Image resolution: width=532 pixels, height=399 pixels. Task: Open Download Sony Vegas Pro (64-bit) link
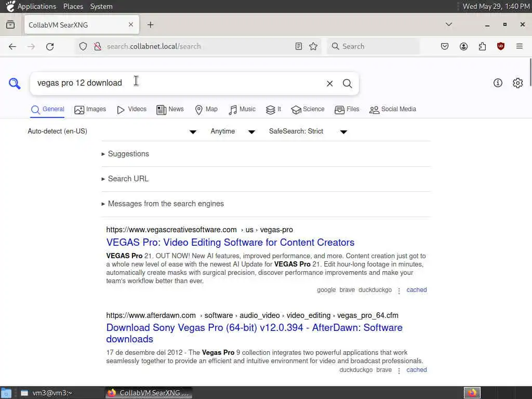click(255, 333)
